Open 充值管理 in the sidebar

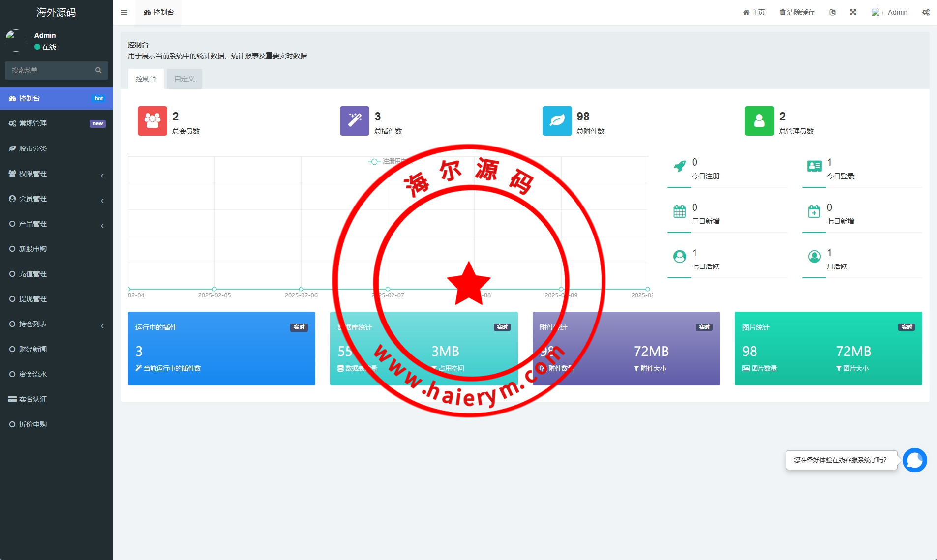click(x=33, y=274)
